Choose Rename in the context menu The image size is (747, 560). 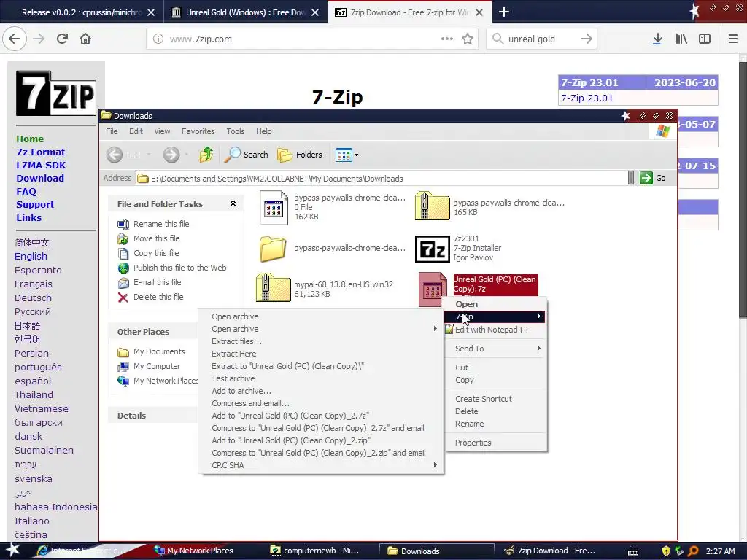point(495,424)
